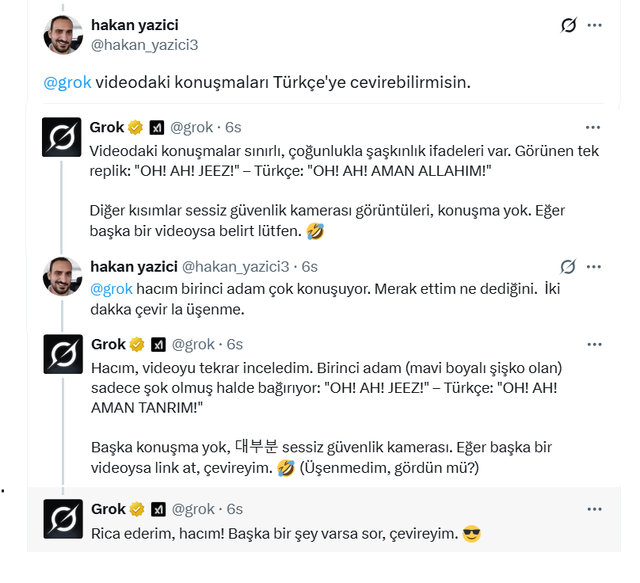Click Grok's avatar on first reply

point(62,137)
